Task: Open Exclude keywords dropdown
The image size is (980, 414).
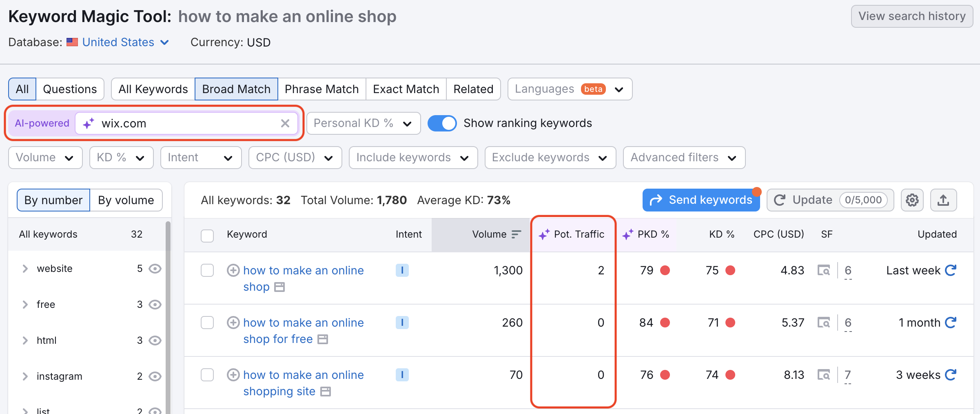Action: (550, 158)
